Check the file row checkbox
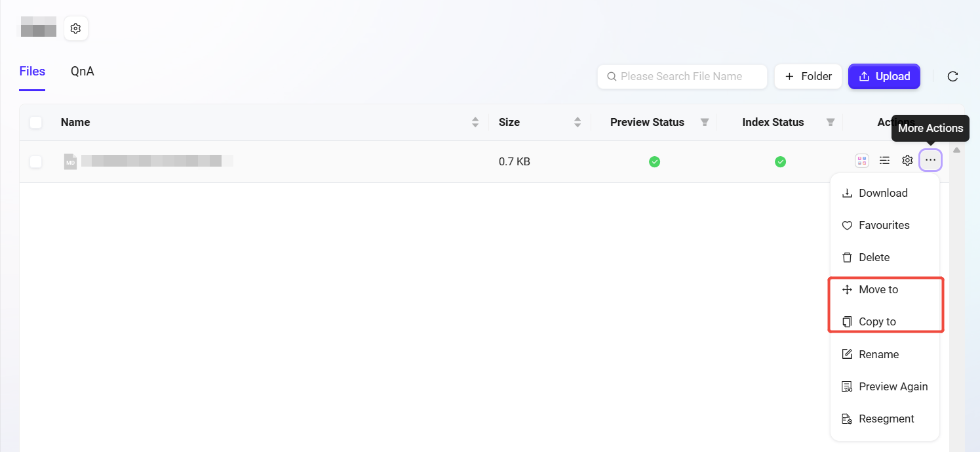The width and height of the screenshot is (980, 452). [36, 161]
